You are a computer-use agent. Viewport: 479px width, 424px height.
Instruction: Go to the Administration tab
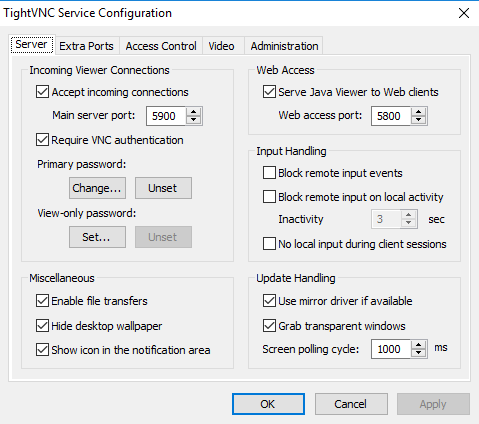pos(284,46)
